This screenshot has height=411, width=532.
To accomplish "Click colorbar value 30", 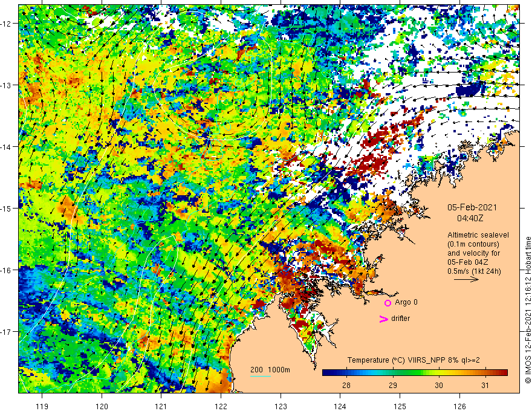I will coord(439,385).
